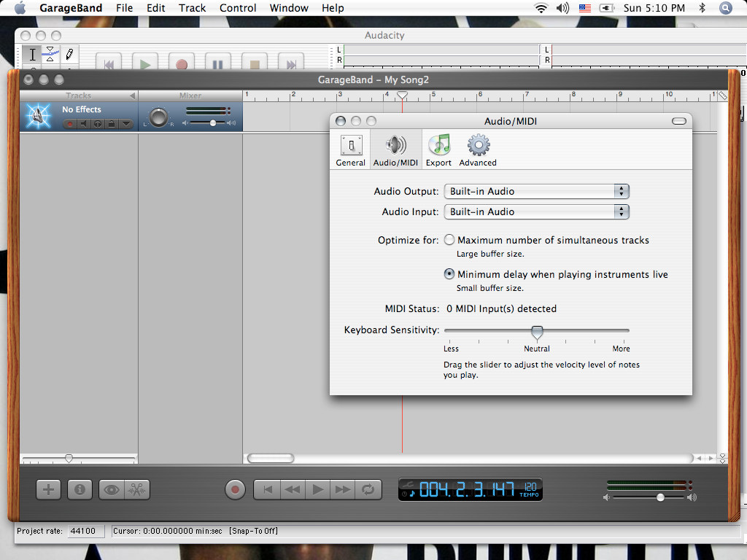Screen dimensions: 747x560
Task: Click Audacity's red Record button
Action: pos(182,63)
